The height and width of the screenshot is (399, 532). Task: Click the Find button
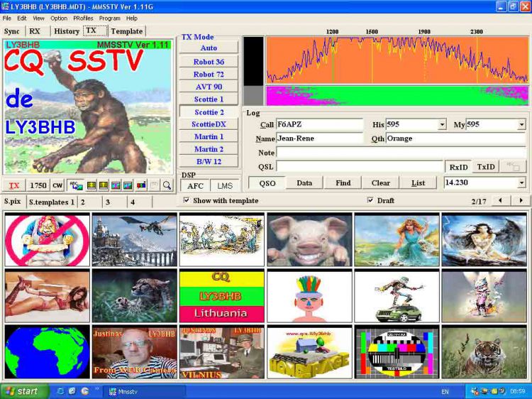(x=343, y=182)
